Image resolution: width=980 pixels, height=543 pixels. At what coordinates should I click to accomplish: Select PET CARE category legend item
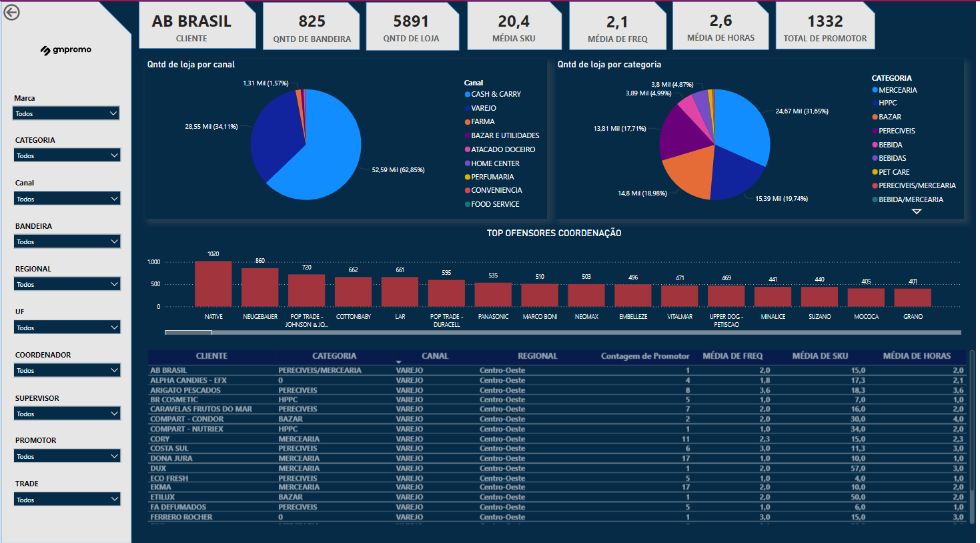pos(891,172)
